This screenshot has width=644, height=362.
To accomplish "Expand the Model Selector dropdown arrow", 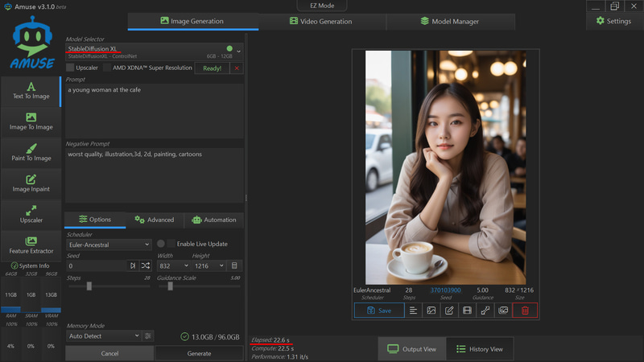I will pos(238,51).
